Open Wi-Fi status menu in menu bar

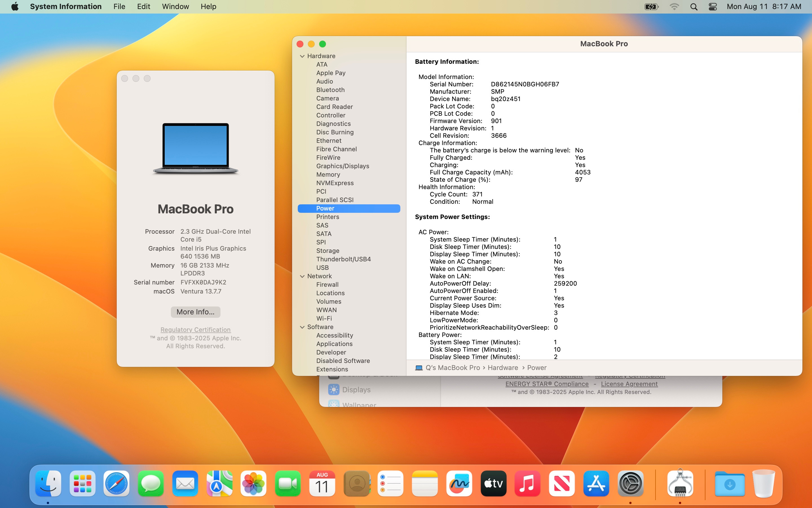tap(674, 7)
